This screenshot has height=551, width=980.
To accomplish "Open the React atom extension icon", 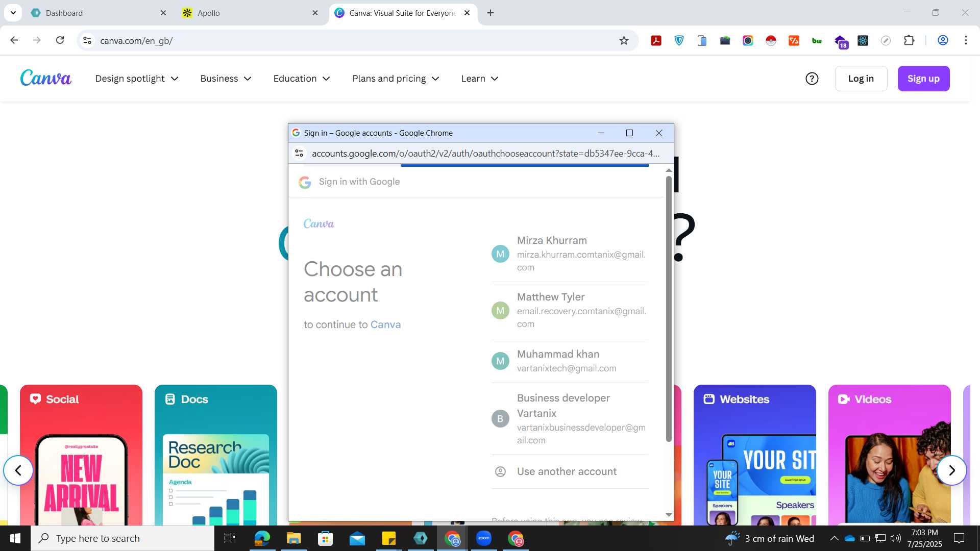I will point(863,40).
